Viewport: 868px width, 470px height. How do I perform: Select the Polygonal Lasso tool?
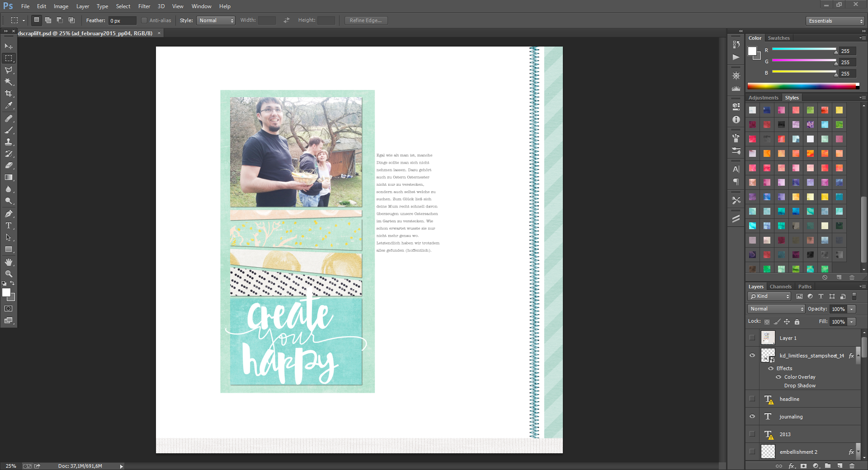(9, 70)
